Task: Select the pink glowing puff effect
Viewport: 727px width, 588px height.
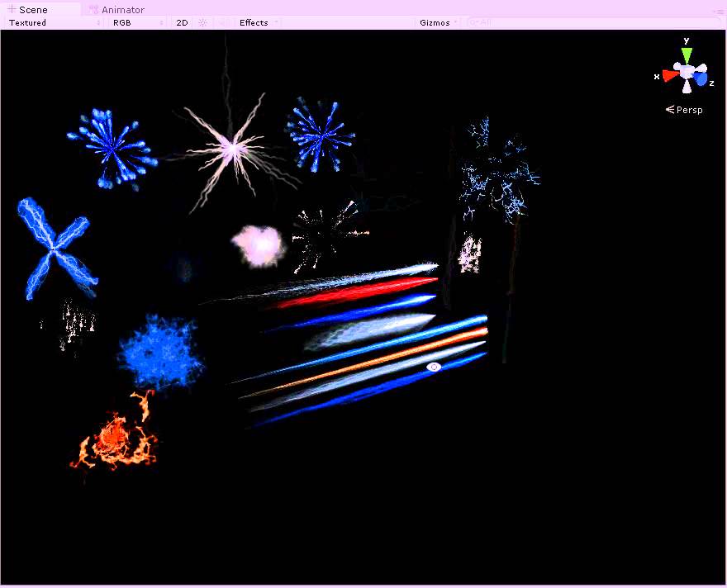Action: (x=259, y=246)
